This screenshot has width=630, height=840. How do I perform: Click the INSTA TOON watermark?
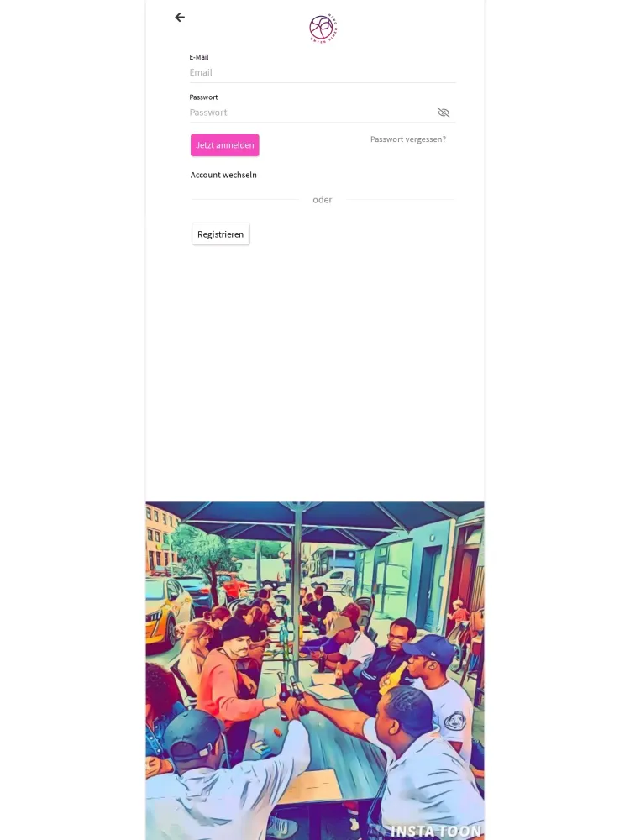coord(436,831)
